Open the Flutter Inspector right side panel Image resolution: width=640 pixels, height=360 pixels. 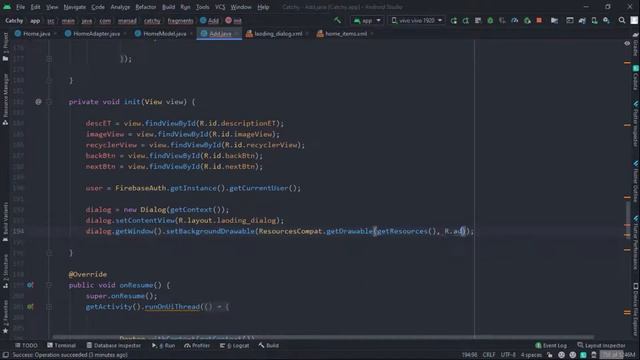(x=635, y=124)
